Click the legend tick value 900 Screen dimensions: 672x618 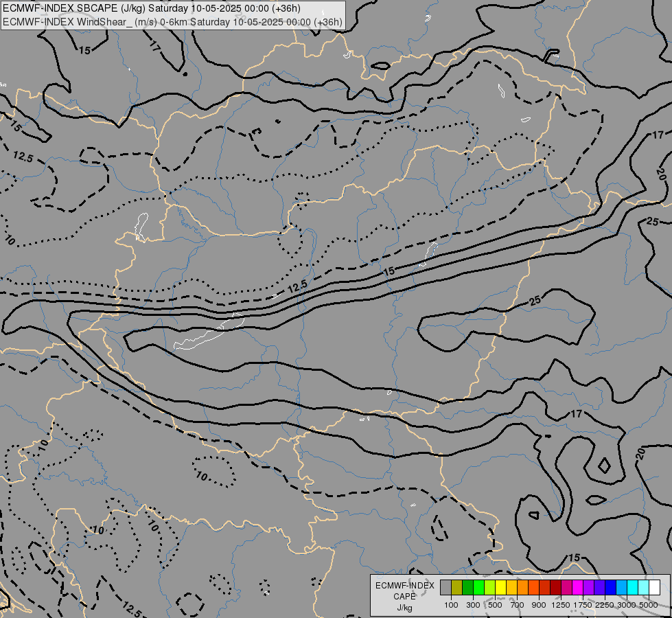(x=539, y=605)
